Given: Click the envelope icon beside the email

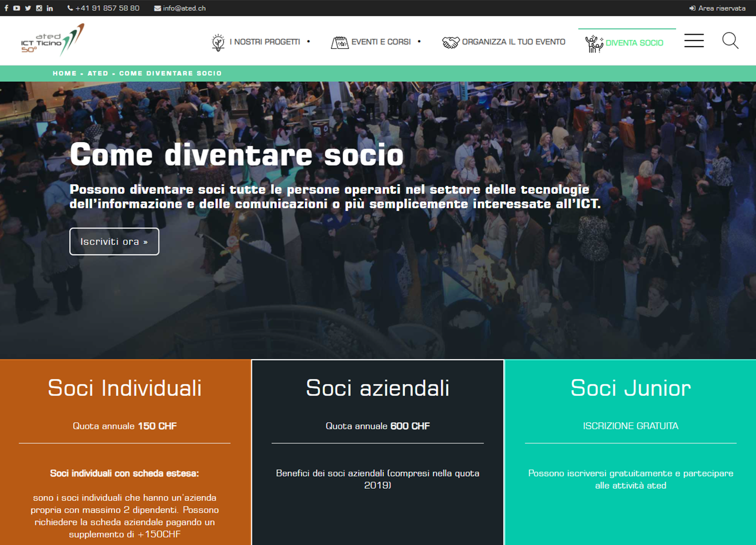Looking at the screenshot, I should [x=157, y=8].
